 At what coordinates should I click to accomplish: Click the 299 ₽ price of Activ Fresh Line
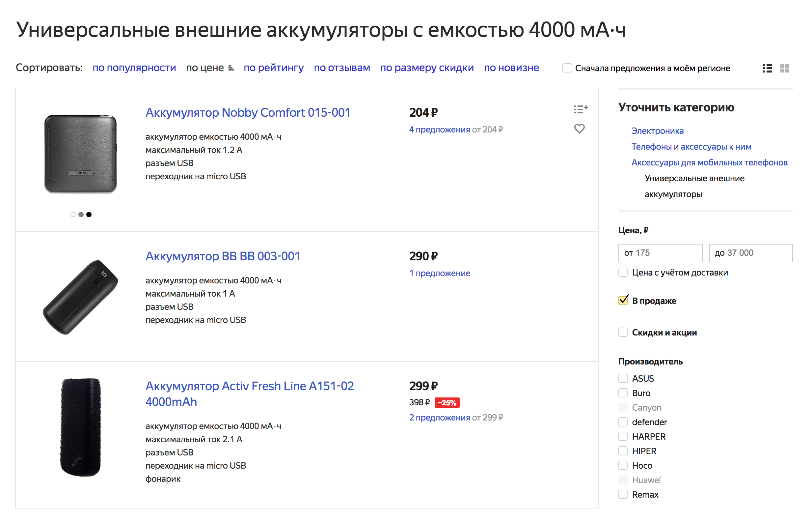[x=423, y=386]
